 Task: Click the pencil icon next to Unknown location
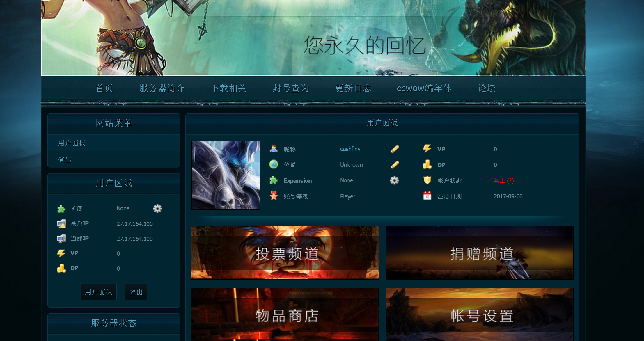(x=395, y=165)
